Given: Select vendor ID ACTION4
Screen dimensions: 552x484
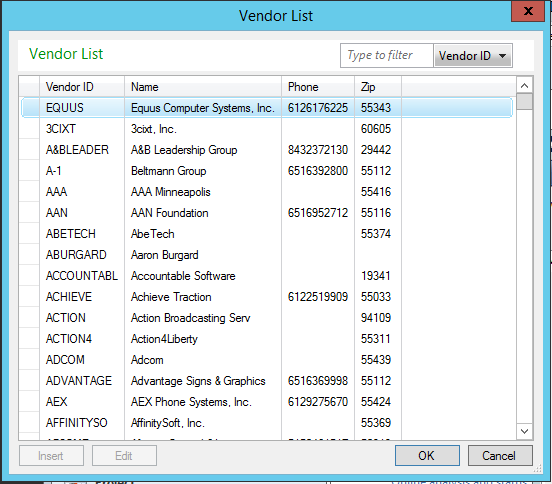Looking at the screenshot, I should pos(69,339).
